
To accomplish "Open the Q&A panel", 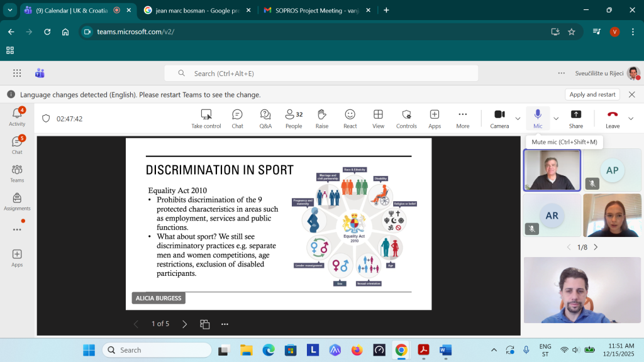I will tap(265, 118).
